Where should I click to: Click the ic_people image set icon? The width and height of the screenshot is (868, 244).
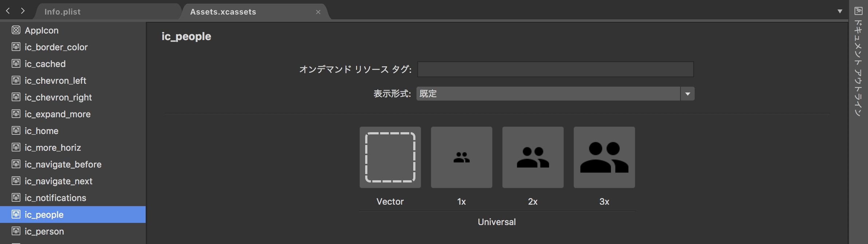tap(16, 214)
